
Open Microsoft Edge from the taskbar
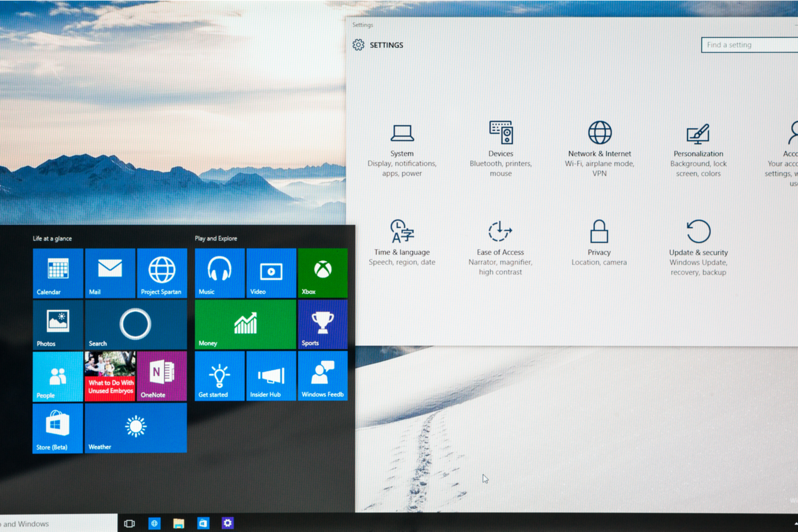(154, 523)
